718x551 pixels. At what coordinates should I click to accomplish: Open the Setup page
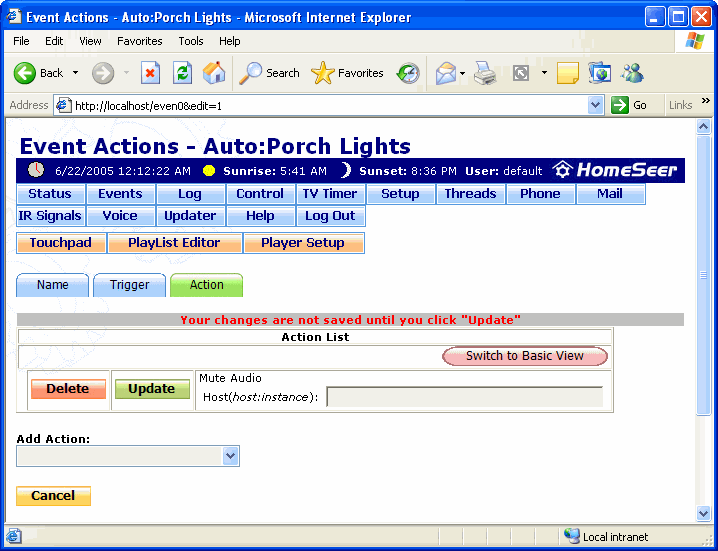click(x=400, y=194)
